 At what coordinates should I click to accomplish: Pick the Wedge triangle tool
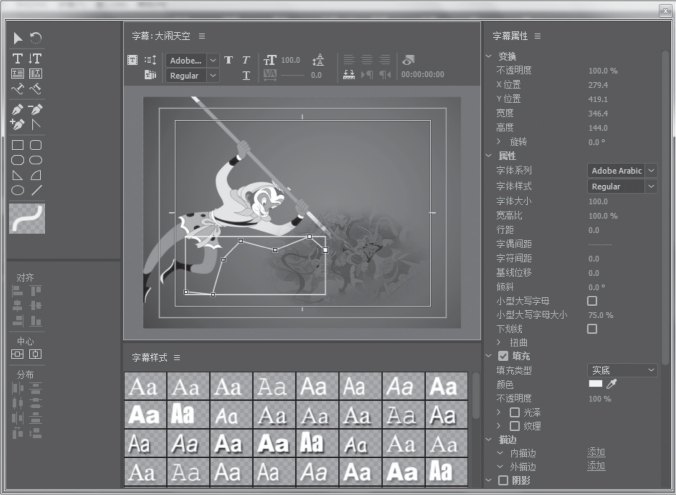pyautogui.click(x=18, y=175)
